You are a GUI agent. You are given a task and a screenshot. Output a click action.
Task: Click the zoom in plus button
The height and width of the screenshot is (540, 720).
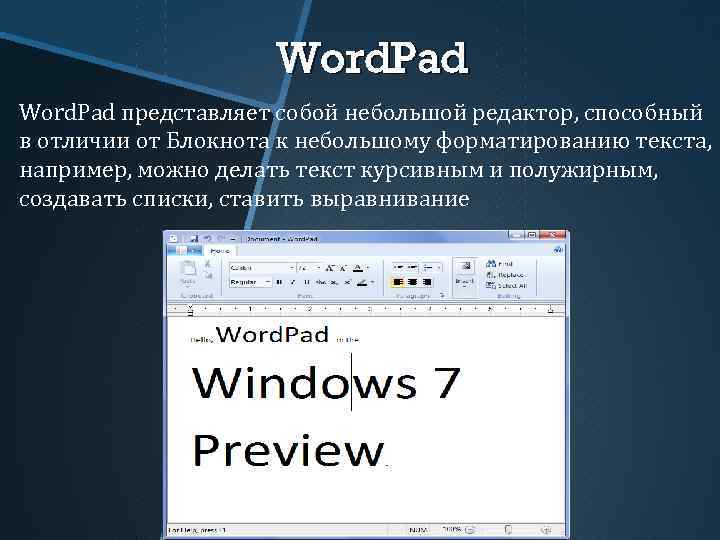[546, 530]
